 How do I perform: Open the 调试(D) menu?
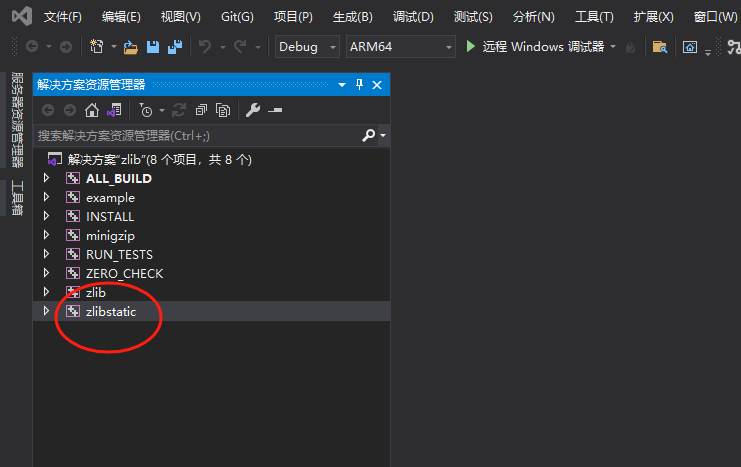(x=413, y=17)
